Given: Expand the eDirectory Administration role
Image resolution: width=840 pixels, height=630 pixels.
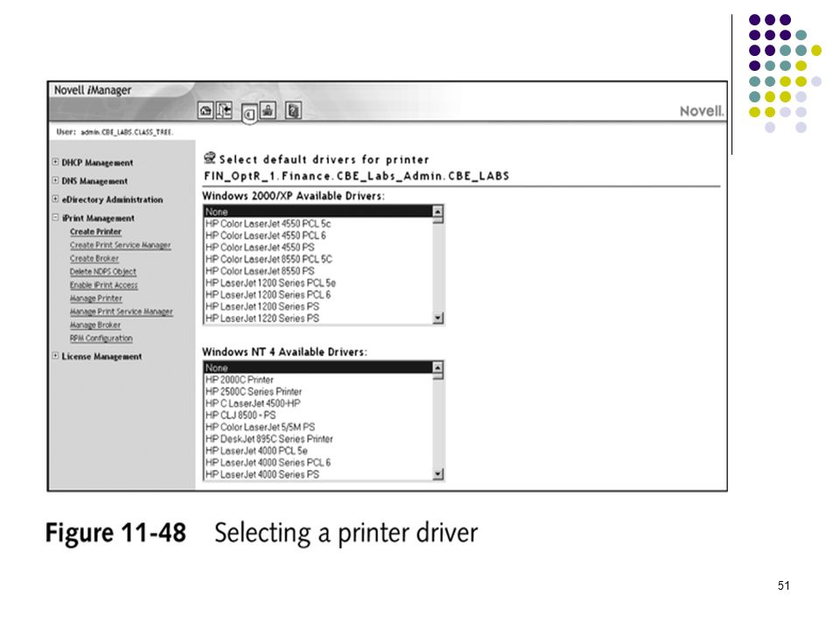Looking at the screenshot, I should coord(55,199).
